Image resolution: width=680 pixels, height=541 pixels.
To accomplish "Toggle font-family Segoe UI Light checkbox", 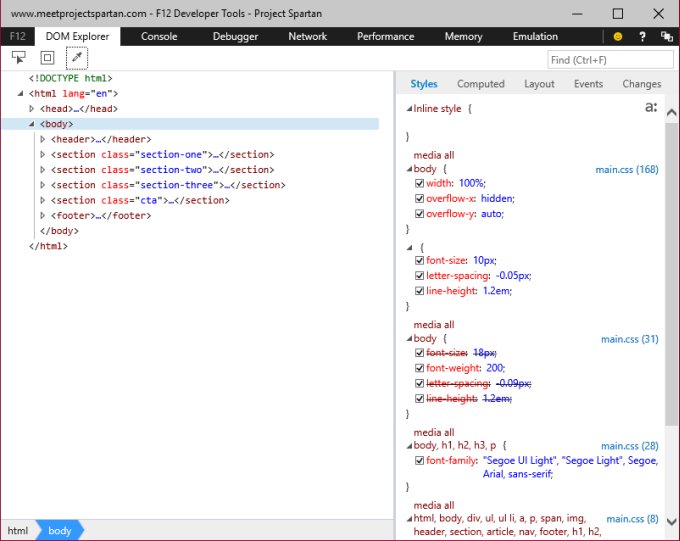I will [x=419, y=460].
